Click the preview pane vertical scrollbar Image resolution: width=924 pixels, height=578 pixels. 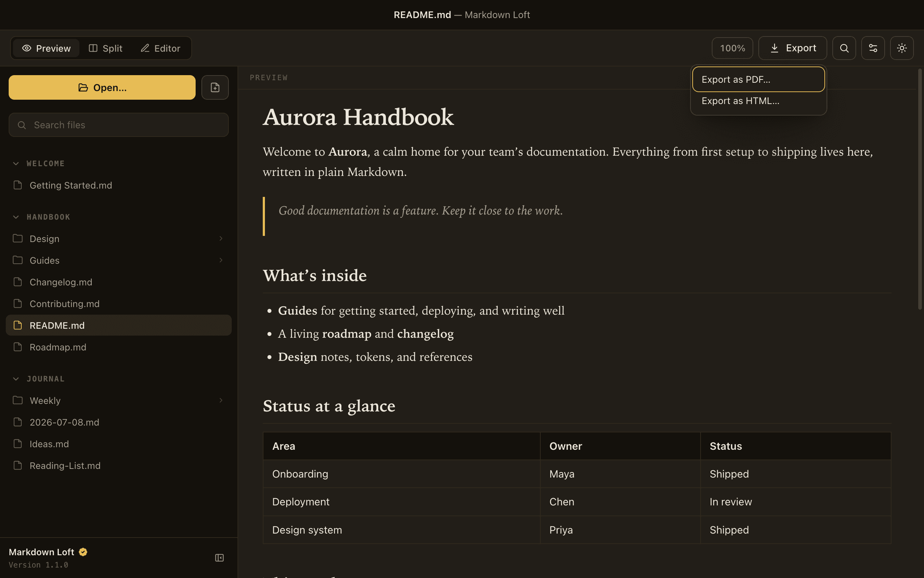point(920,189)
